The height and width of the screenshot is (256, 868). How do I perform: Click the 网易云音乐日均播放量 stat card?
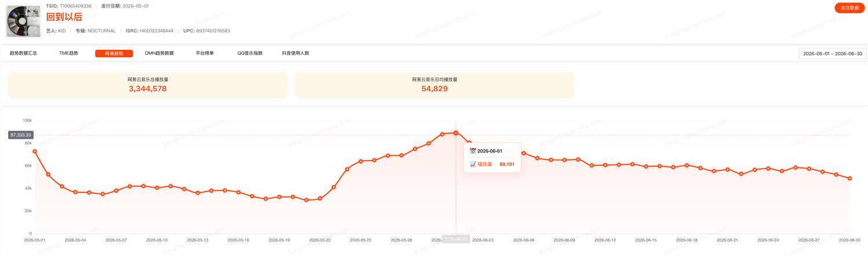(435, 85)
